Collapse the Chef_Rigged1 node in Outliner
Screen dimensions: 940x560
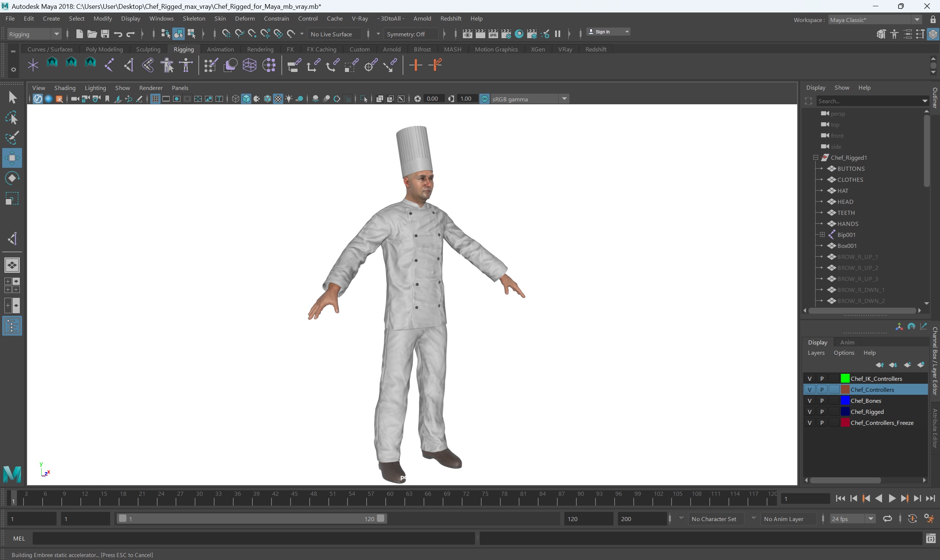[x=815, y=158]
